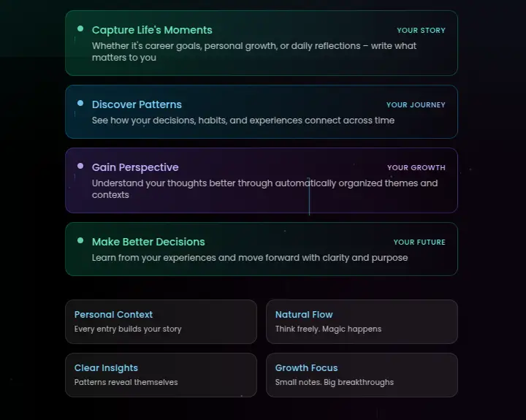Select the Discover Patterns heading
This screenshot has height=420, width=526.
[x=137, y=104]
